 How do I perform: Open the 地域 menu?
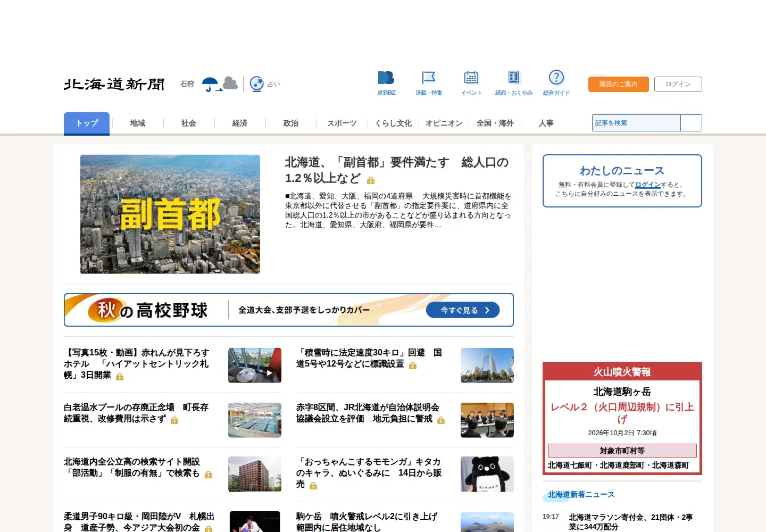tap(138, 123)
